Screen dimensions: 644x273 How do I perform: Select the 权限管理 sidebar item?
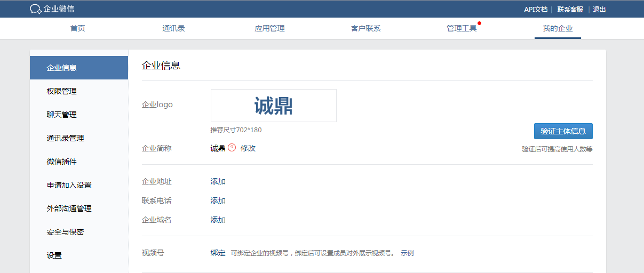(62, 91)
